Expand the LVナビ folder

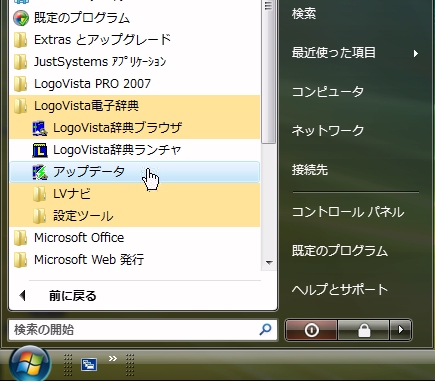click(135, 194)
